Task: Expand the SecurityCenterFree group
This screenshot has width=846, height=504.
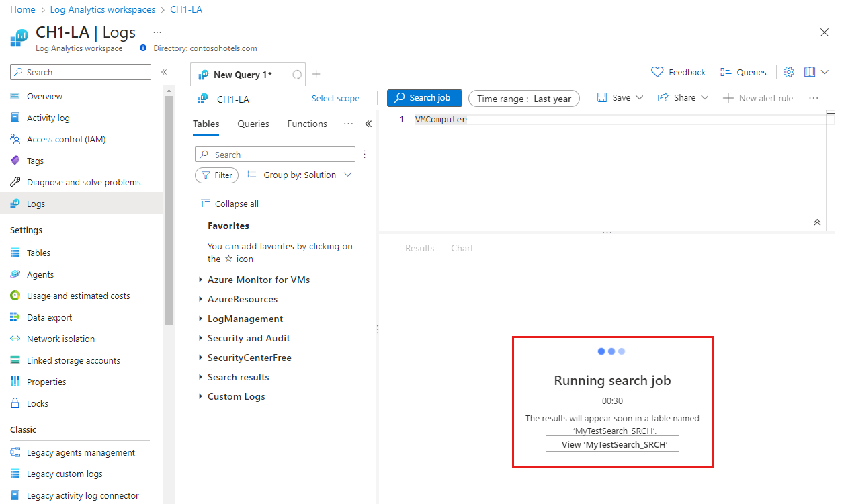Action: (x=249, y=358)
